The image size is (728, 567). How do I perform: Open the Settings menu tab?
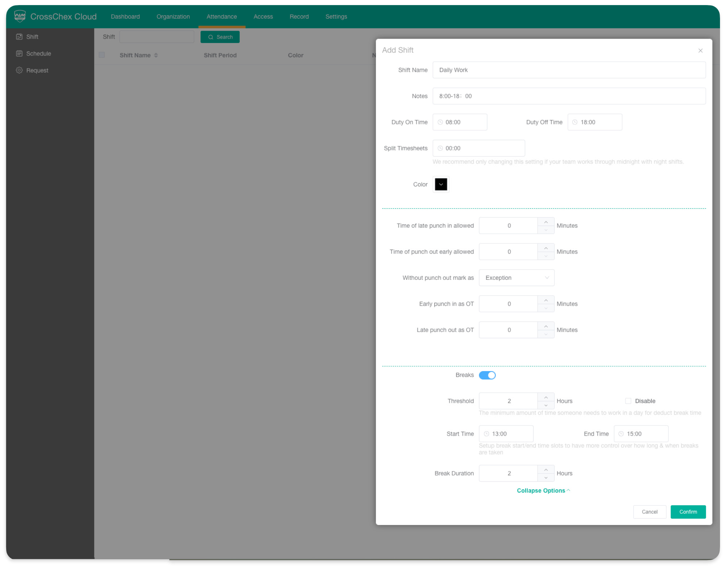click(x=336, y=16)
